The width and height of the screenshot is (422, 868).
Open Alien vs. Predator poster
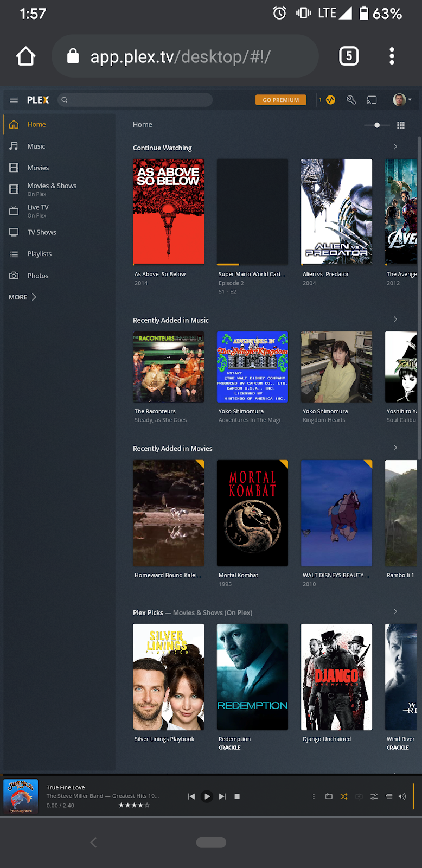click(x=337, y=212)
